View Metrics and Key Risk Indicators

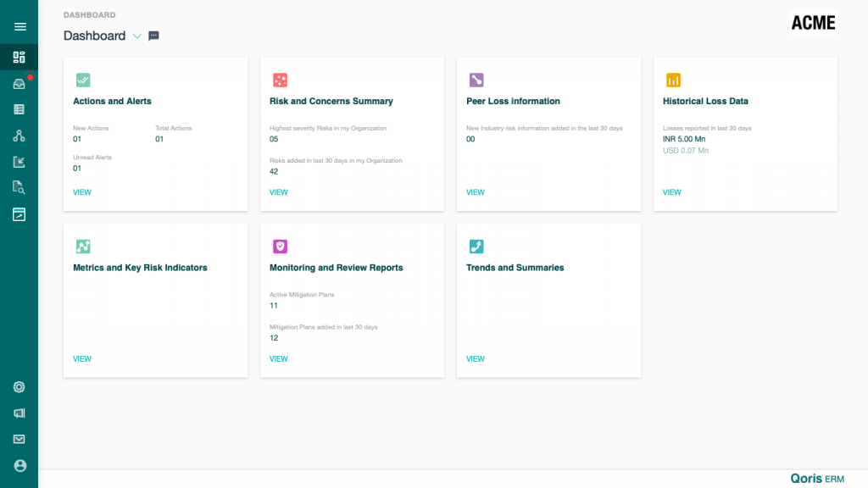coord(82,359)
